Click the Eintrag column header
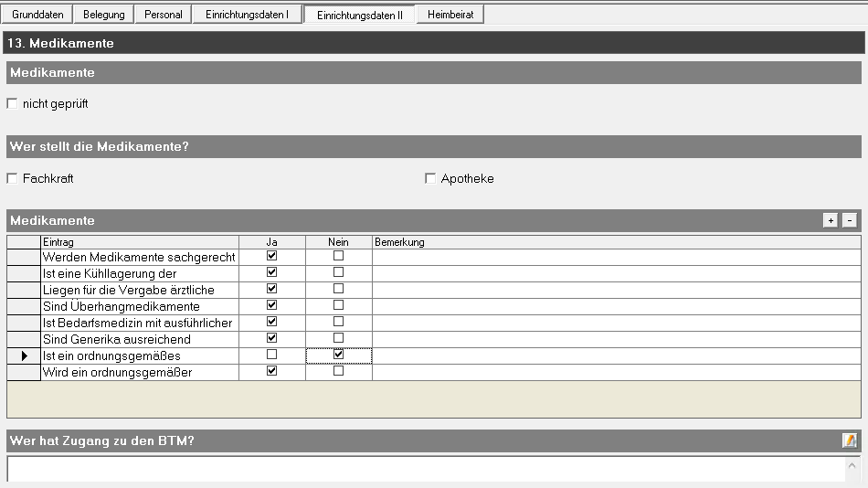This screenshot has height=488, width=868. click(x=139, y=242)
